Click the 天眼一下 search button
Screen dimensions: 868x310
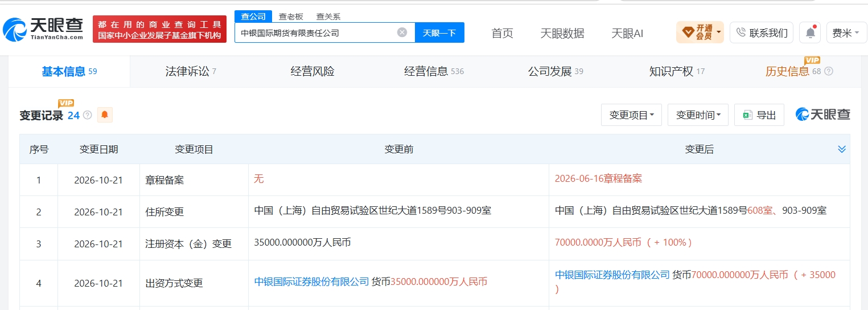click(439, 32)
